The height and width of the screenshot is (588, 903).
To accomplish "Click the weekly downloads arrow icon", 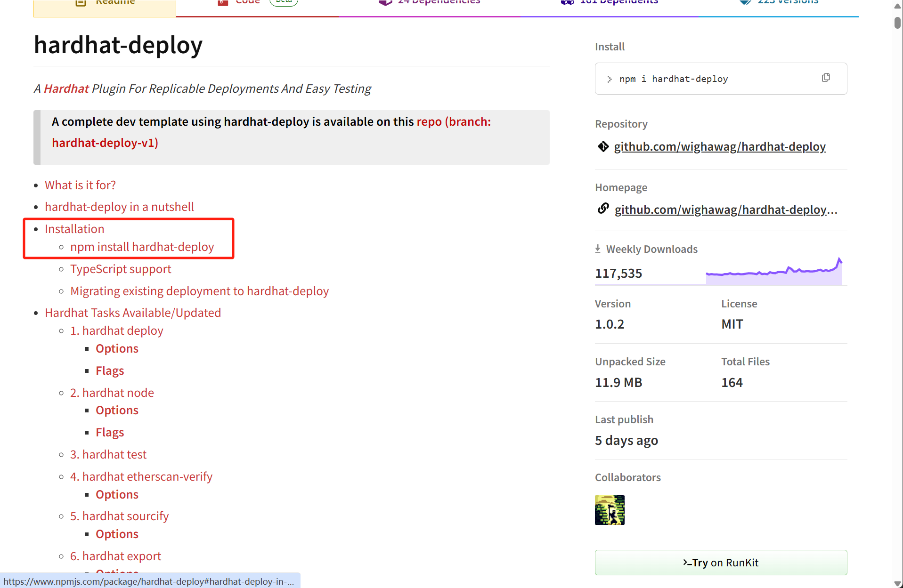I will [598, 249].
